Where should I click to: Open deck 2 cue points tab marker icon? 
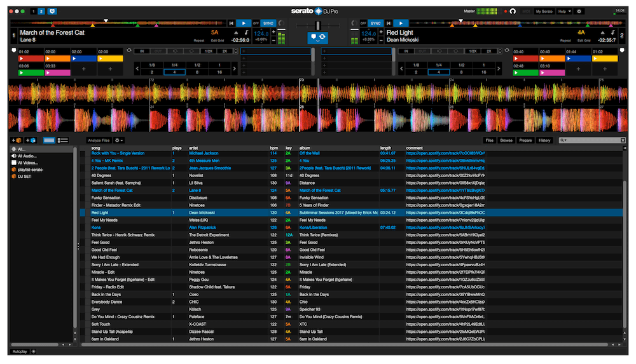click(x=622, y=51)
